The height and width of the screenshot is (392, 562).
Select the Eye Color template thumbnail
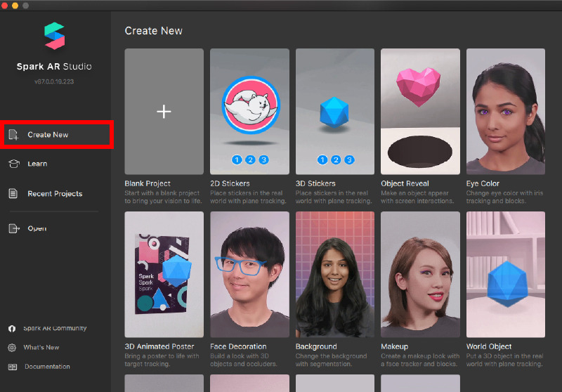point(505,112)
